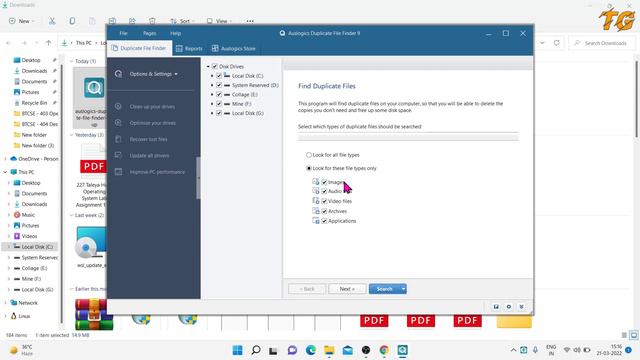640x360 pixels.
Task: Click the Options & Settings gear icon
Action: pyautogui.click(x=118, y=74)
